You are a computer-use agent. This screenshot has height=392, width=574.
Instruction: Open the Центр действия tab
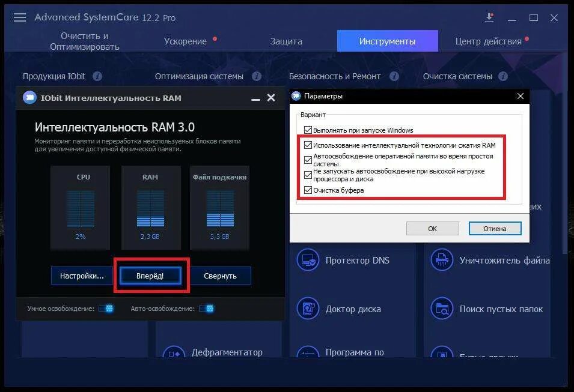pos(488,41)
